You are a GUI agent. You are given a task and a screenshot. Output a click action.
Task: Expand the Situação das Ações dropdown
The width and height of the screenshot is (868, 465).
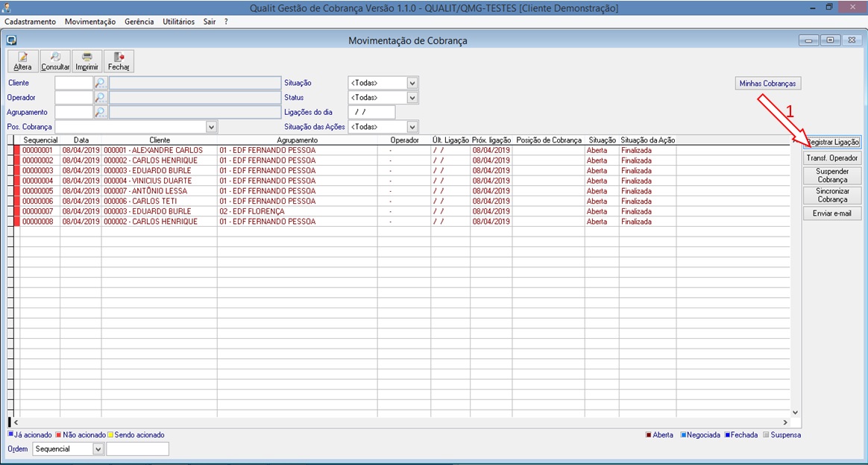[x=412, y=126]
